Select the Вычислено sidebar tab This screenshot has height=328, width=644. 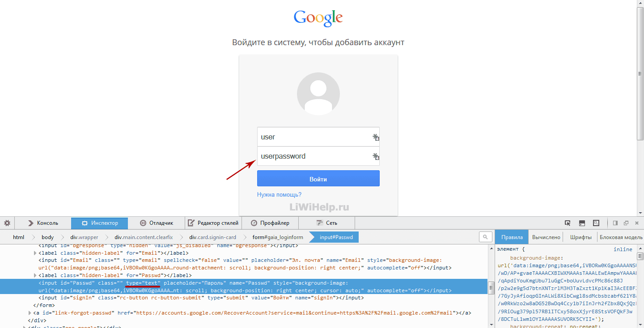tap(546, 237)
